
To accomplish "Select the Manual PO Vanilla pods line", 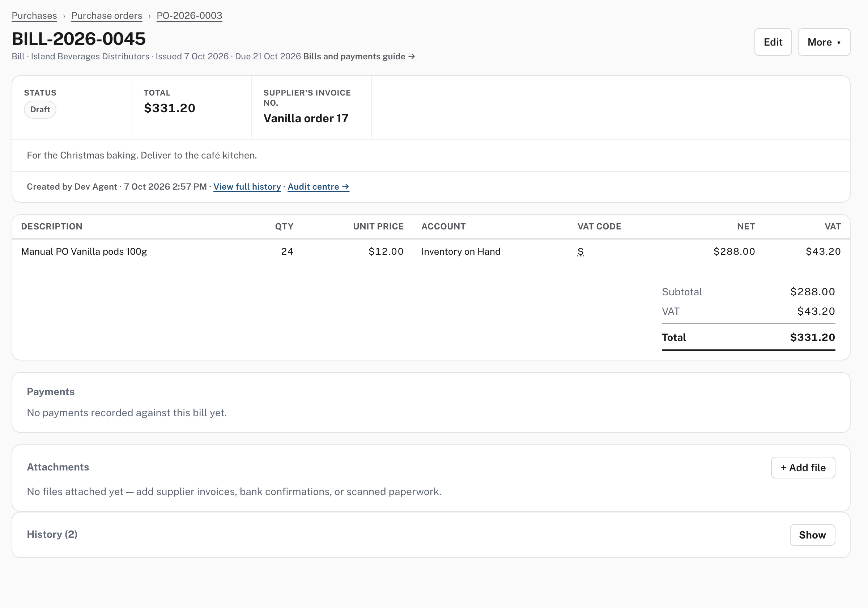I will tap(431, 252).
